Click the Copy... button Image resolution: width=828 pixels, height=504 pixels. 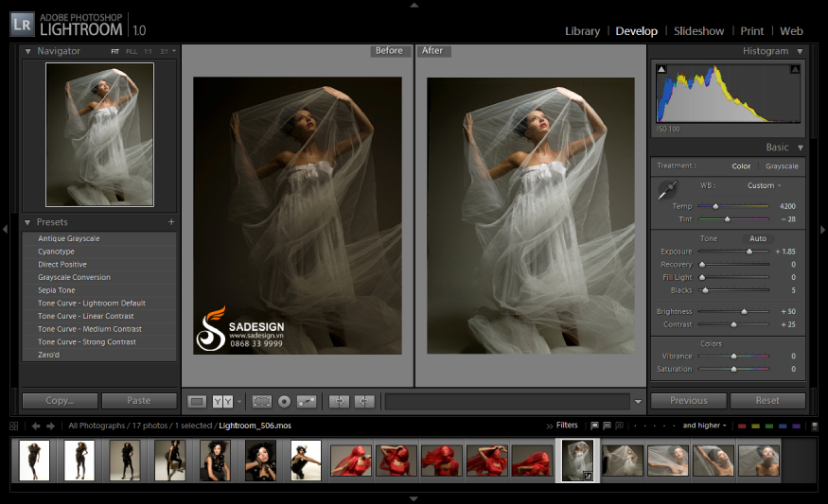60,401
